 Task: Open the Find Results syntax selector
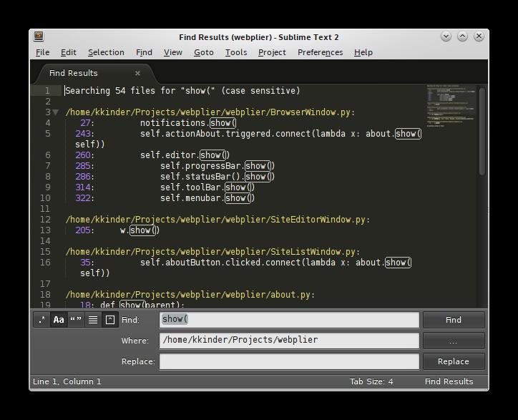click(449, 381)
